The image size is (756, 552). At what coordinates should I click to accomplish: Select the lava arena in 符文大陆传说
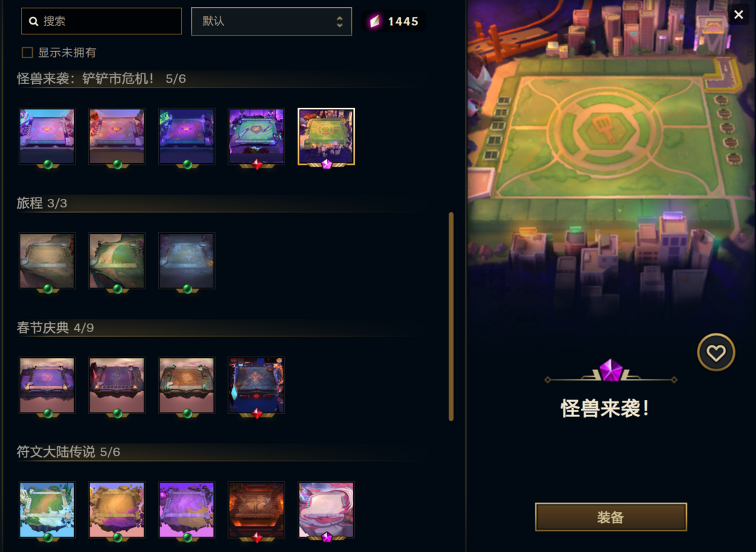pyautogui.click(x=256, y=509)
